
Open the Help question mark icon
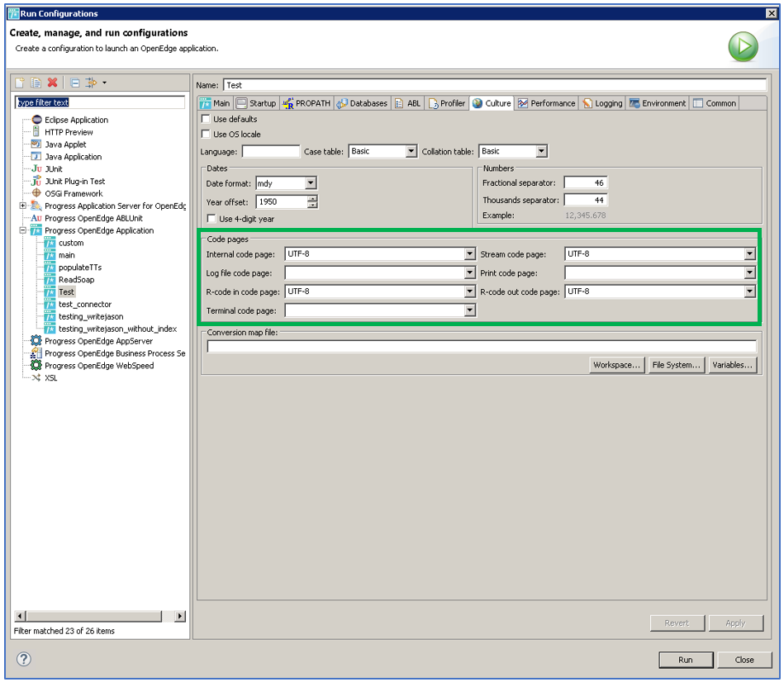pyautogui.click(x=23, y=659)
